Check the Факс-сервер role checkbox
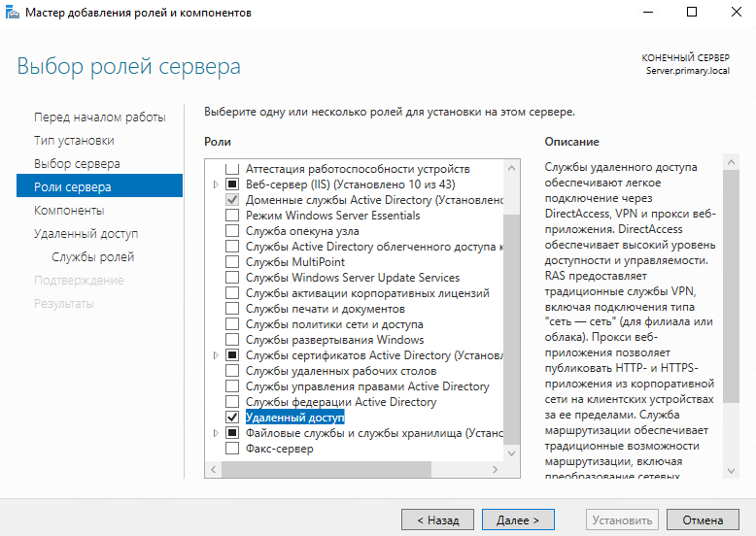The height and width of the screenshot is (536, 756). coord(231,449)
